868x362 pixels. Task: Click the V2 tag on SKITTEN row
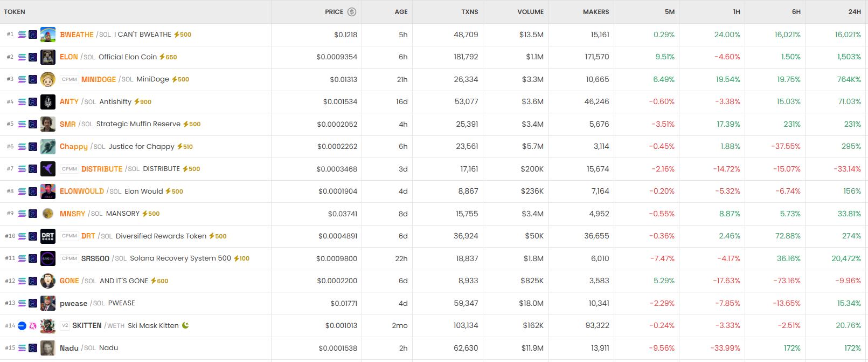[65, 325]
